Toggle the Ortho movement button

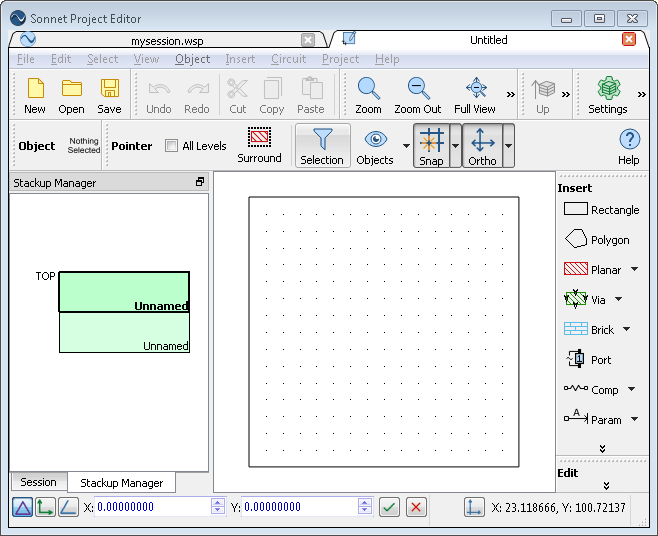coord(482,146)
